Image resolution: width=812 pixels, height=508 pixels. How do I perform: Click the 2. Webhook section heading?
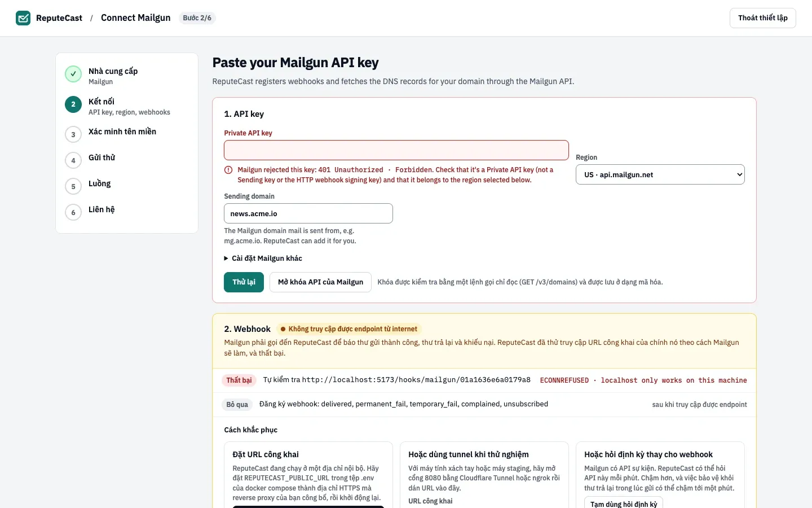pyautogui.click(x=247, y=329)
